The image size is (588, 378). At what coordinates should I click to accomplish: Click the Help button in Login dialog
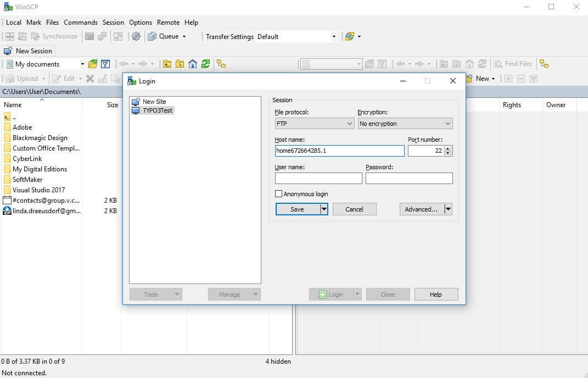point(436,294)
